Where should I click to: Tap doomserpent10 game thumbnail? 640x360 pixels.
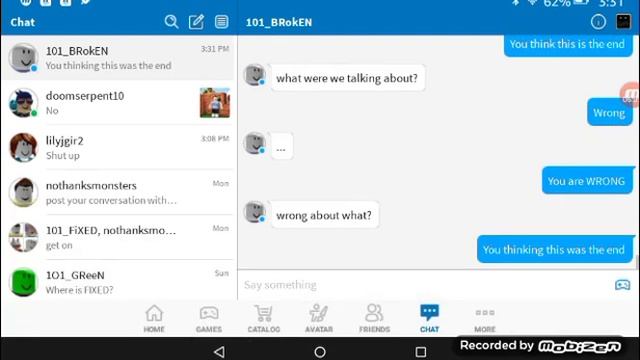215,102
